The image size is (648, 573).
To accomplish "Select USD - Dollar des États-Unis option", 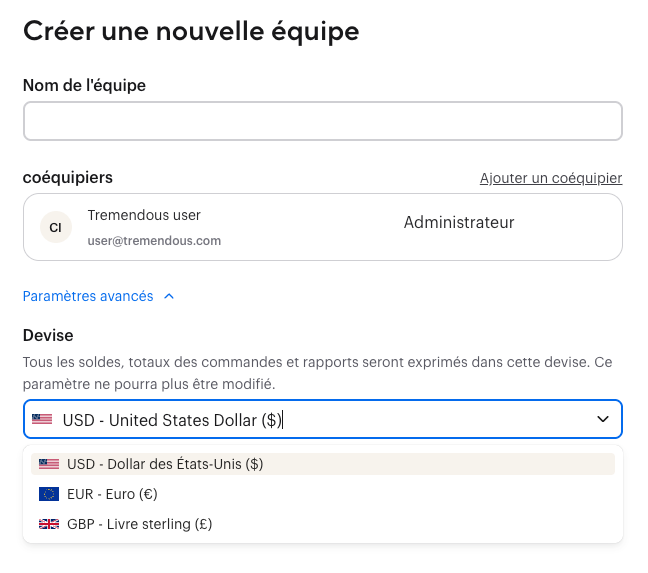I will click(165, 464).
